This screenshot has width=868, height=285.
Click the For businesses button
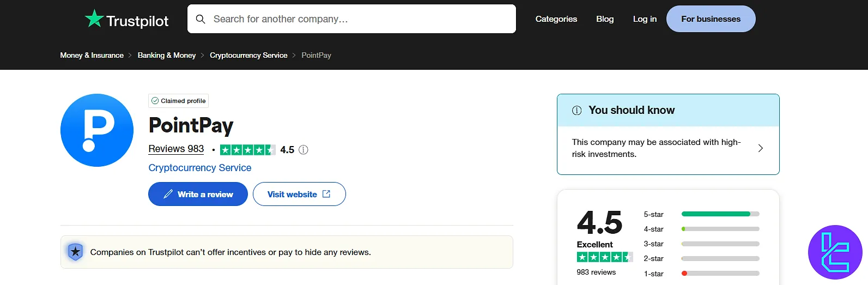click(x=711, y=19)
